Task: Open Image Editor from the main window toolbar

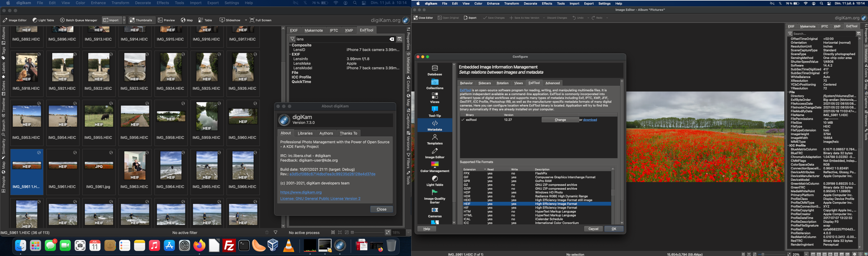Action: (x=15, y=20)
